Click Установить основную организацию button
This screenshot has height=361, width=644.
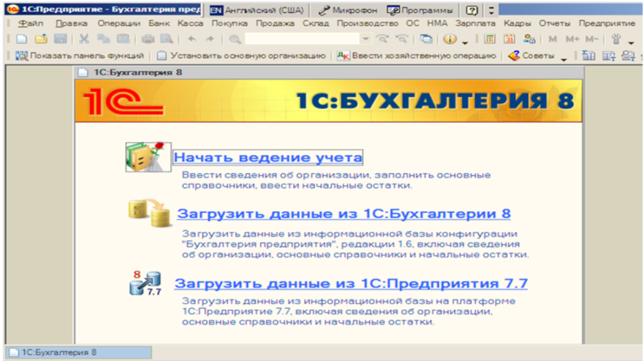(x=241, y=56)
